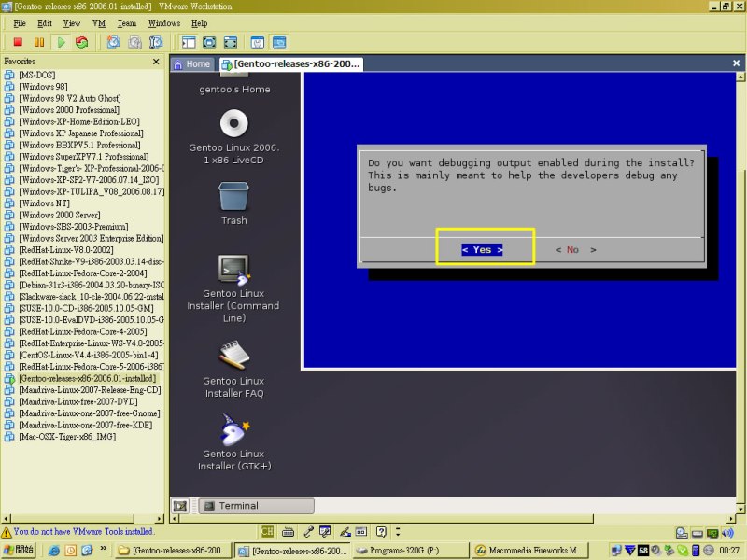The width and height of the screenshot is (747, 560).
Task: Open Internet Explorer quick launch icon
Action: point(54,551)
